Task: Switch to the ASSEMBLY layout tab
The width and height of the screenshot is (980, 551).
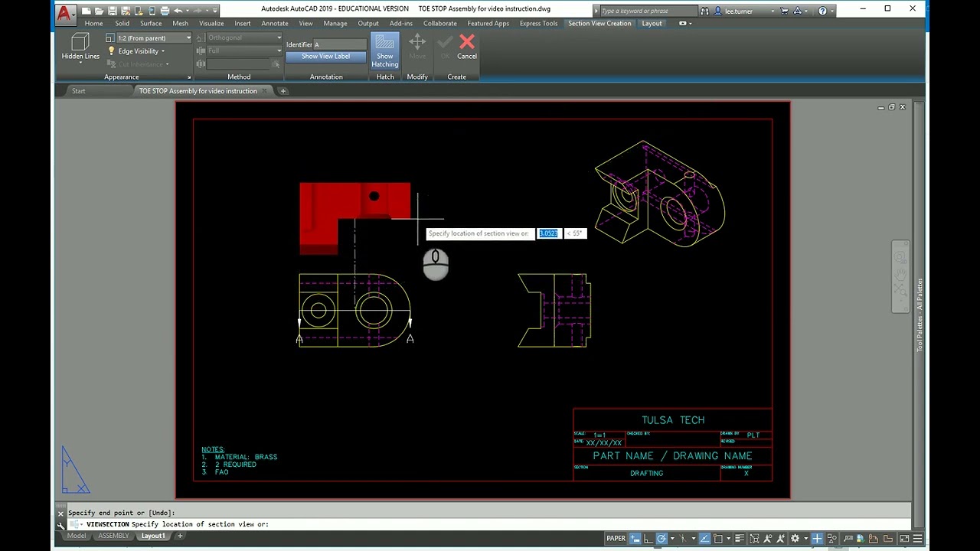Action: click(x=113, y=536)
